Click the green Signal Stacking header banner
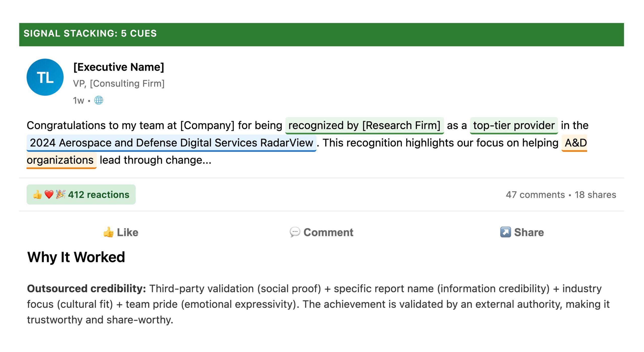This screenshot has width=644, height=352. [321, 34]
